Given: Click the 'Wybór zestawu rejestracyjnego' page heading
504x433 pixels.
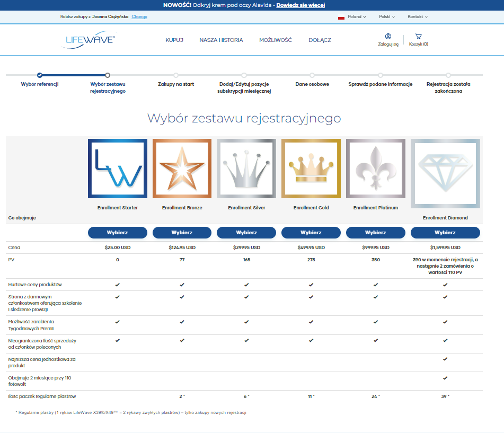Looking at the screenshot, I should pyautogui.click(x=244, y=118).
